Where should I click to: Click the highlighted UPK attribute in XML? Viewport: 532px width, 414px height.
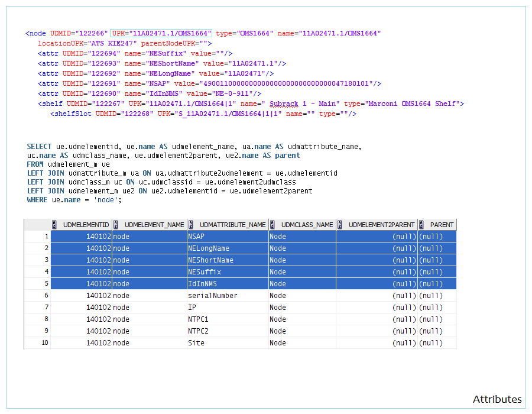click(x=160, y=34)
